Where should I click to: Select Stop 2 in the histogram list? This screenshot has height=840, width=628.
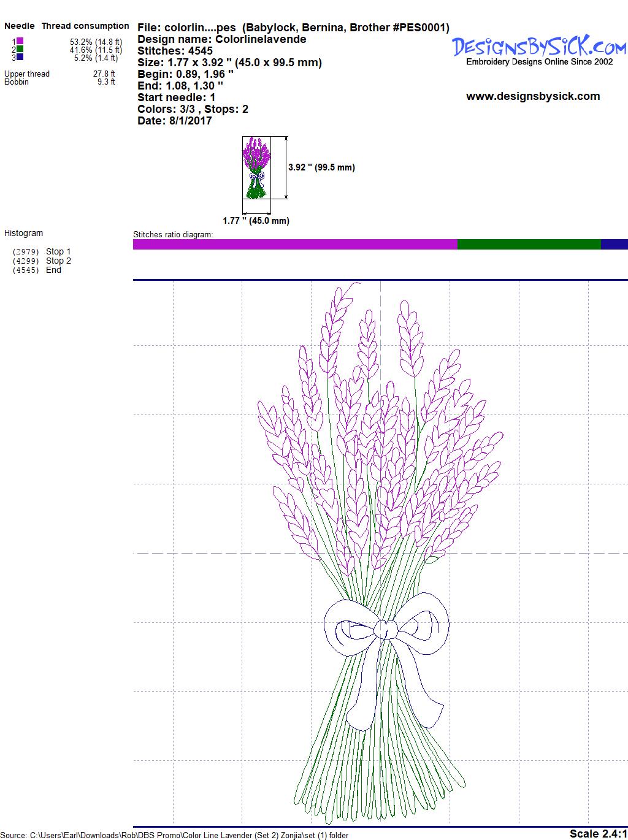pos(58,261)
